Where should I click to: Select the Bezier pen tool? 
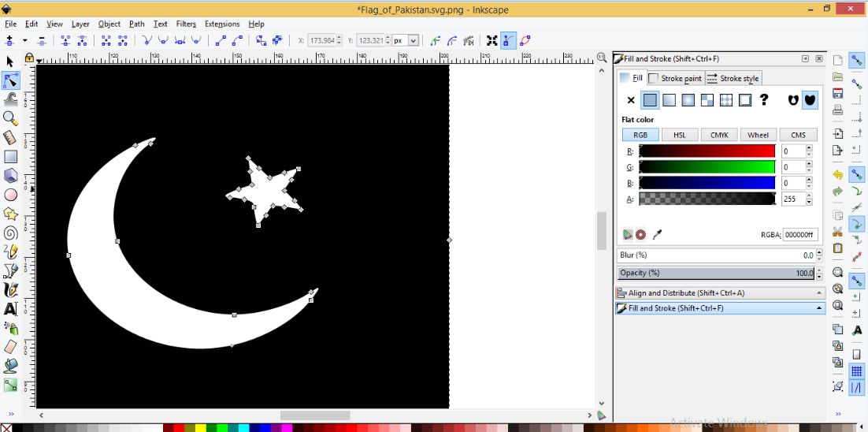[10, 271]
